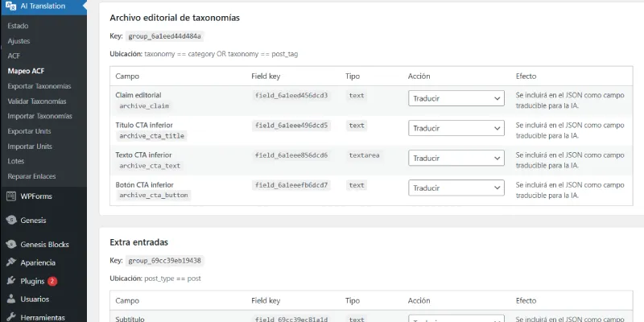Image resolution: width=644 pixels, height=322 pixels.
Task: Open the Estado submenu item
Action: point(18,26)
